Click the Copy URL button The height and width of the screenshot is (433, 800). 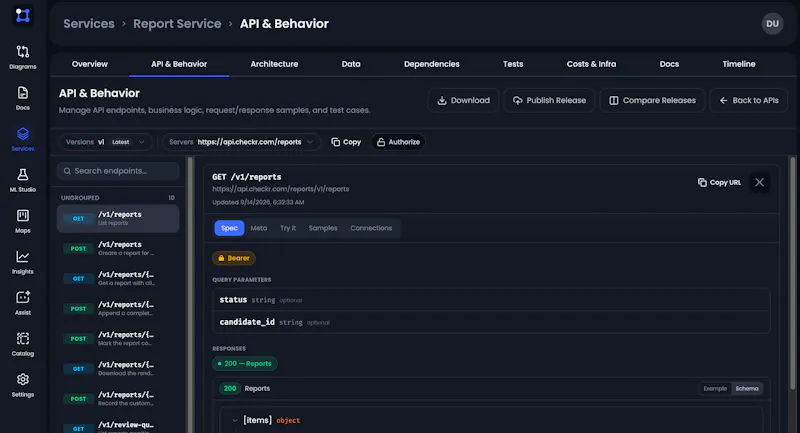tap(719, 182)
